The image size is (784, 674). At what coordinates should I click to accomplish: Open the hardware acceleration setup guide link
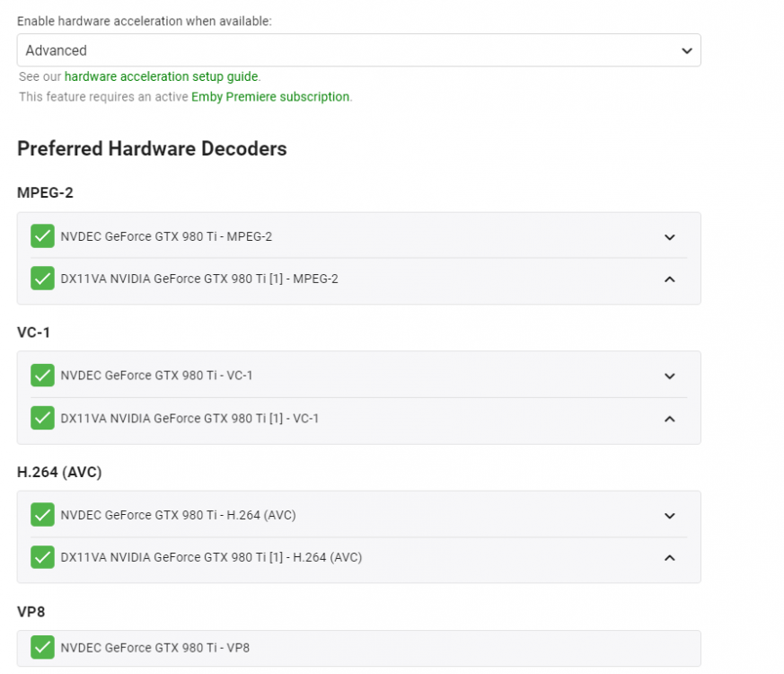coord(162,77)
